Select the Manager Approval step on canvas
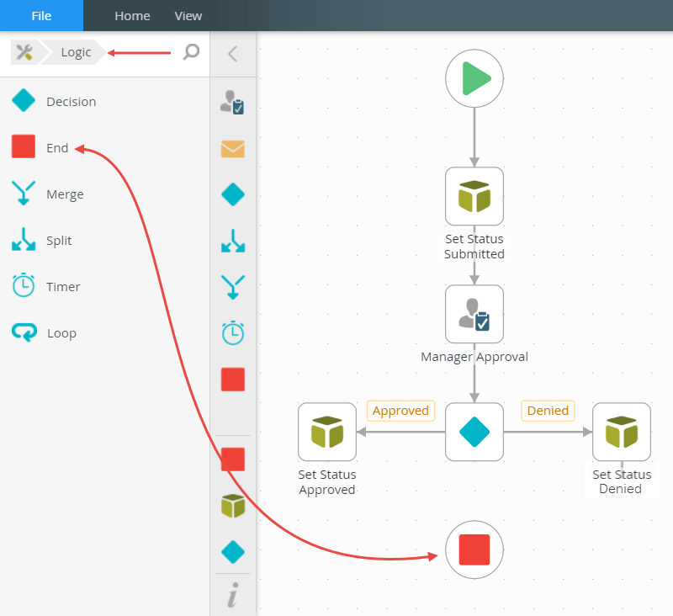The image size is (673, 616). pos(474,314)
